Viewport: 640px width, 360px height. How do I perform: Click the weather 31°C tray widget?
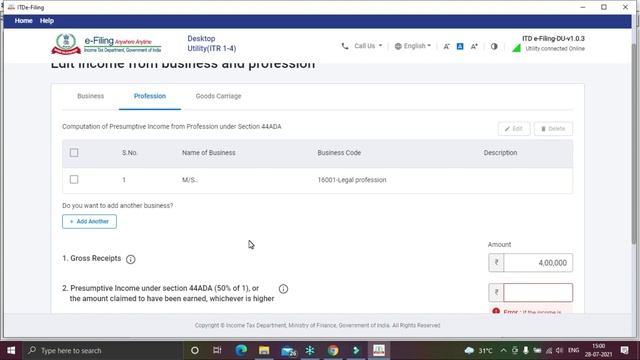pyautogui.click(x=478, y=351)
